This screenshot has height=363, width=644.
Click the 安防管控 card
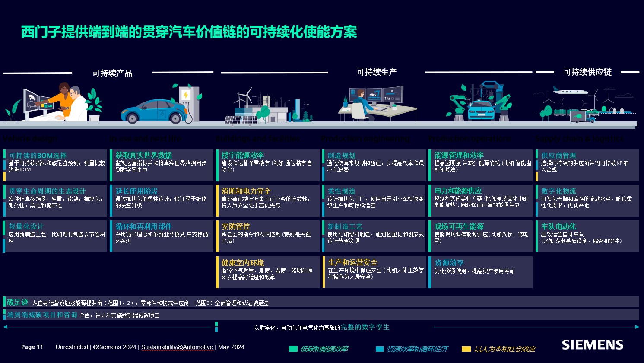coord(268,236)
